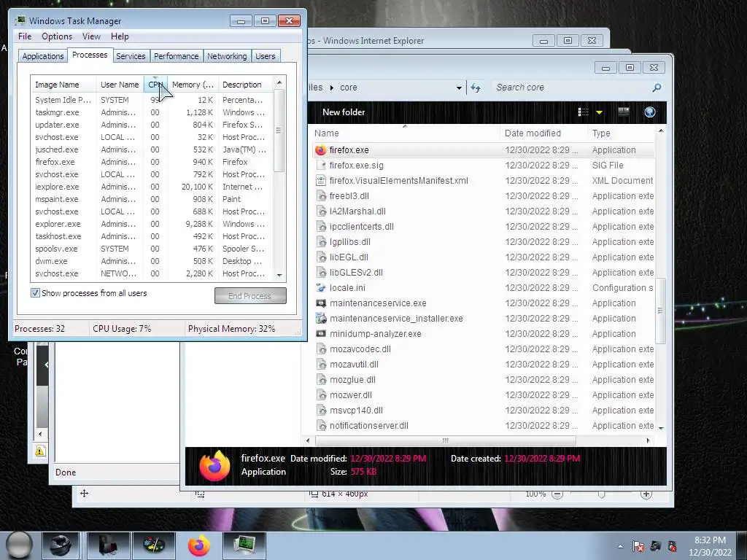This screenshot has width=747, height=560.
Task: Select maintenanceservice_installer.exe file icon
Action: pos(321,318)
